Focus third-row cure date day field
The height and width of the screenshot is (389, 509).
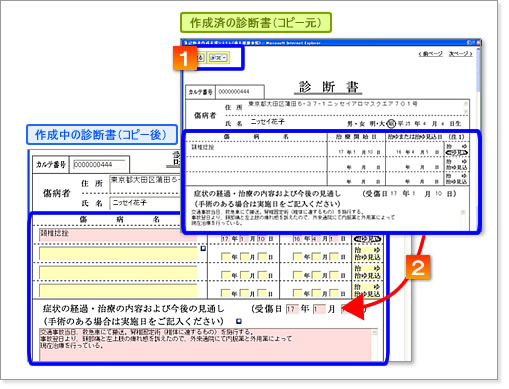pyautogui.click(x=334, y=275)
